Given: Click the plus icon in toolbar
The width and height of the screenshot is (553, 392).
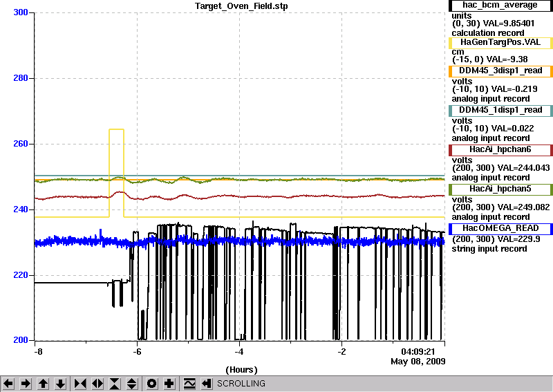Looking at the screenshot, I should click(x=169, y=384).
